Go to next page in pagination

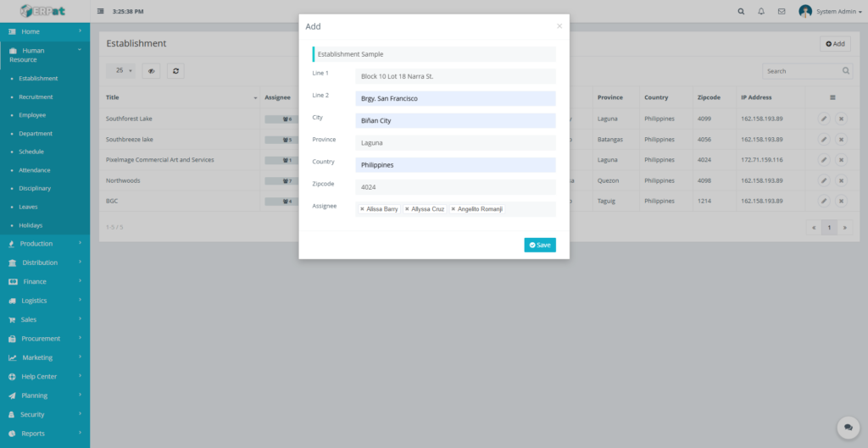[845, 227]
